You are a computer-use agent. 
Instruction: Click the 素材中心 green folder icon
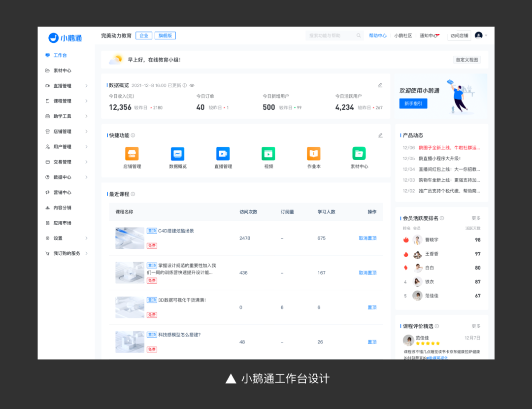(359, 154)
